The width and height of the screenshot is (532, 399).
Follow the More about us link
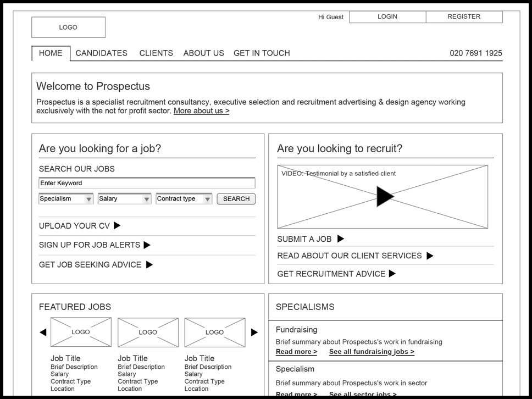[x=202, y=111]
